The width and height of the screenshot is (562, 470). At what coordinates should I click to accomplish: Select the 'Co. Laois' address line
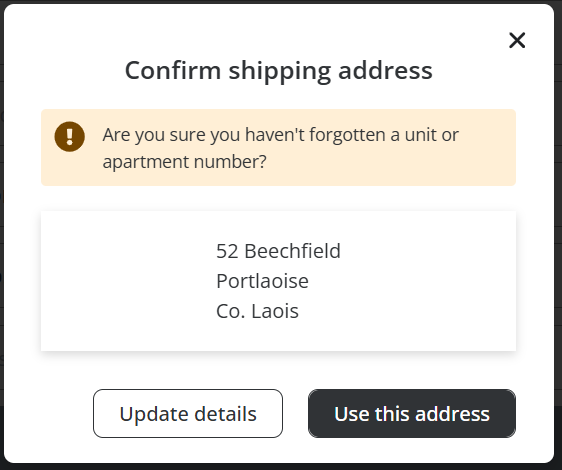(x=257, y=311)
